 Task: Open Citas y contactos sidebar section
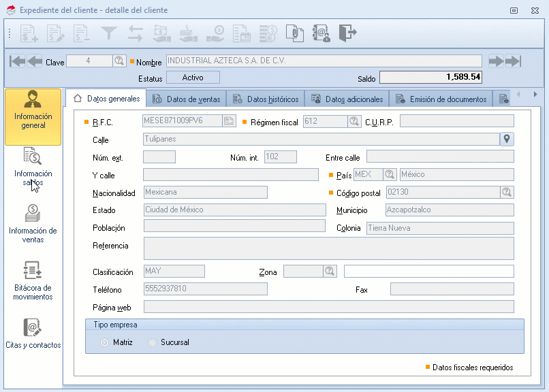(x=33, y=333)
